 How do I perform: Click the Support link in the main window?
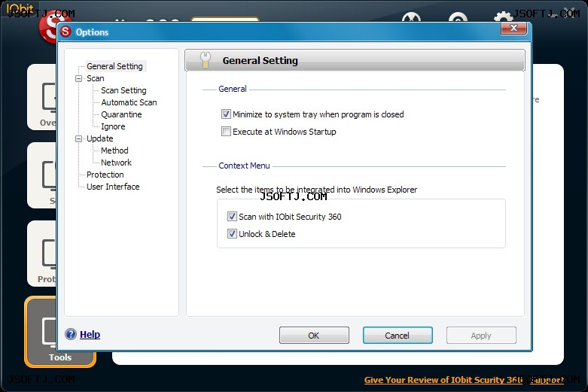pyautogui.click(x=547, y=380)
